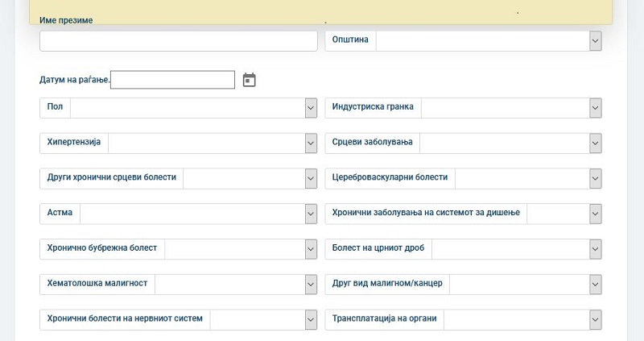This screenshot has width=644, height=341.
Task: Expand Други хронични срцеви болести dropdown
Action: [x=250, y=179]
